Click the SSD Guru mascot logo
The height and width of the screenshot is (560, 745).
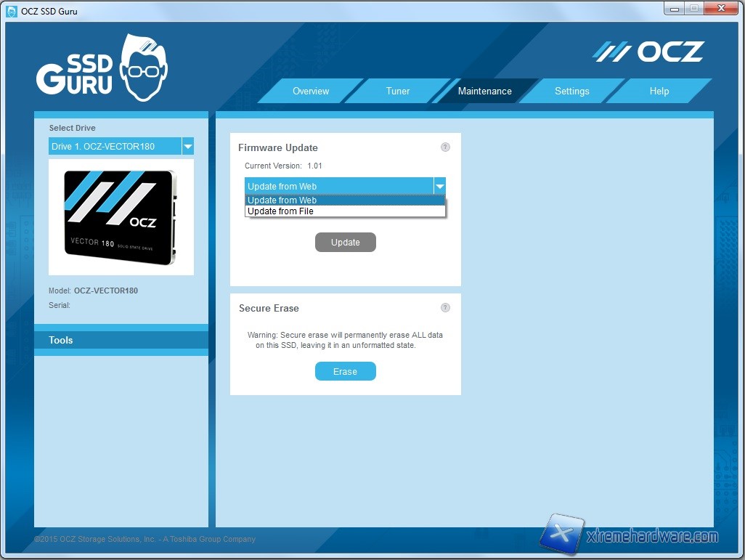pos(102,69)
